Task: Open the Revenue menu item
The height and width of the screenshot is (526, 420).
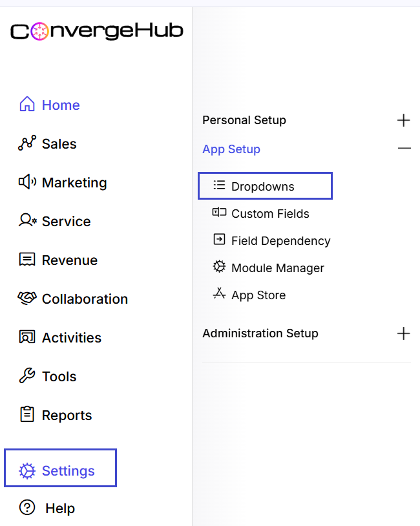Action: [x=58, y=260]
